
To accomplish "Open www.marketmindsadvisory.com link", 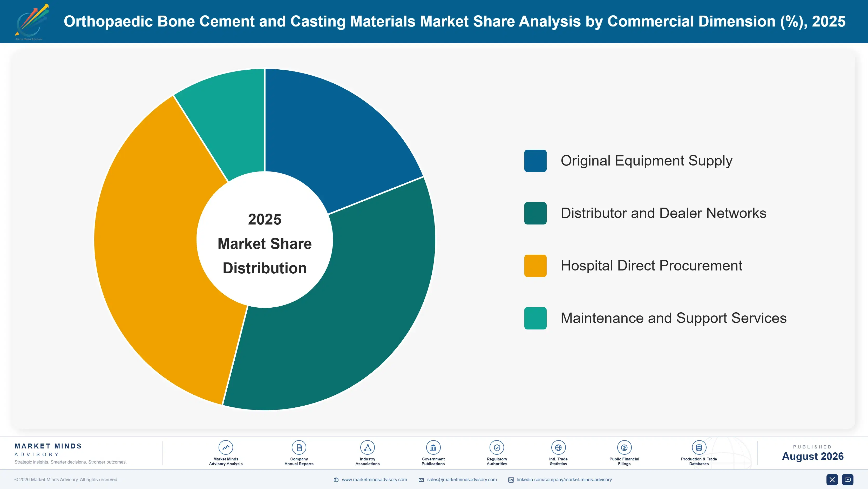I will 374,480.
